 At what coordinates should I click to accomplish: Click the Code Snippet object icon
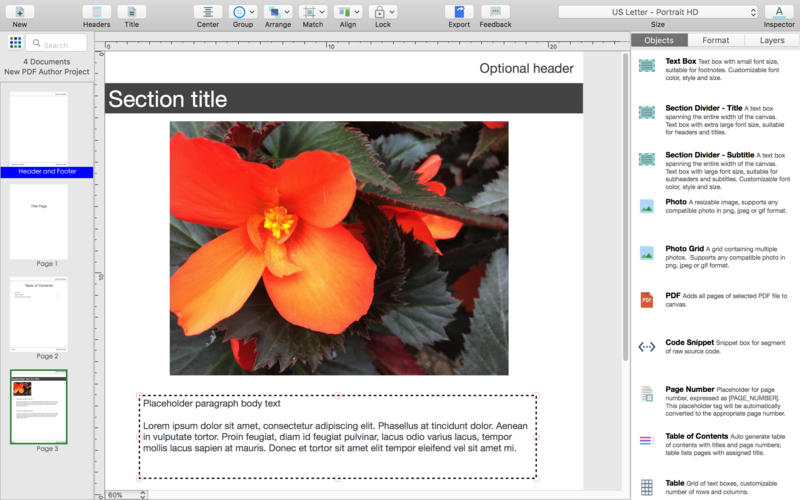point(646,347)
